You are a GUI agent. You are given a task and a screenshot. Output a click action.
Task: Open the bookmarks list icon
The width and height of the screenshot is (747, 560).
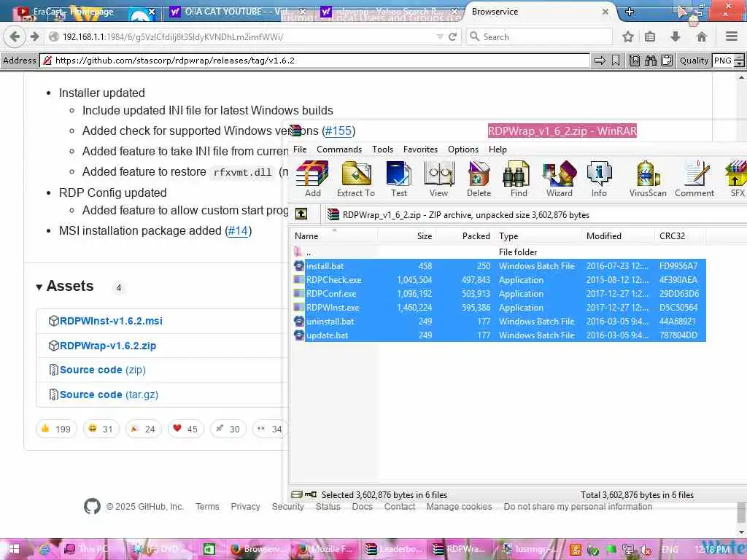pos(650,36)
